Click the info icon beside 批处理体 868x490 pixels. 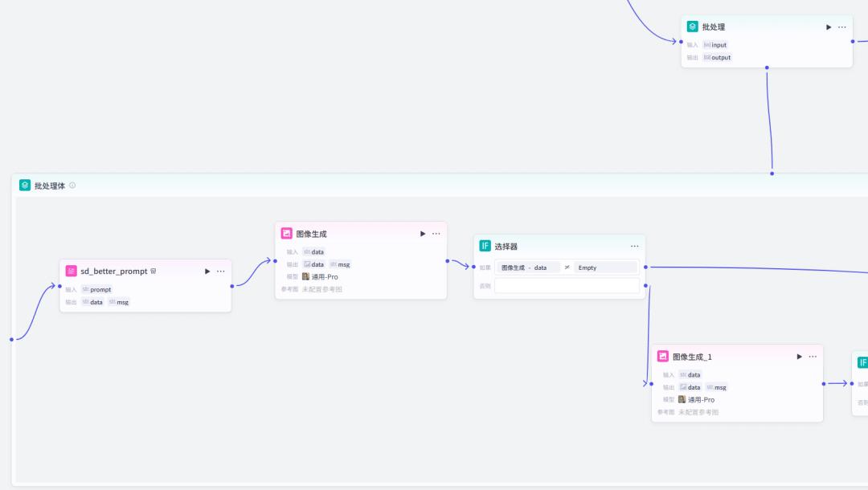72,186
